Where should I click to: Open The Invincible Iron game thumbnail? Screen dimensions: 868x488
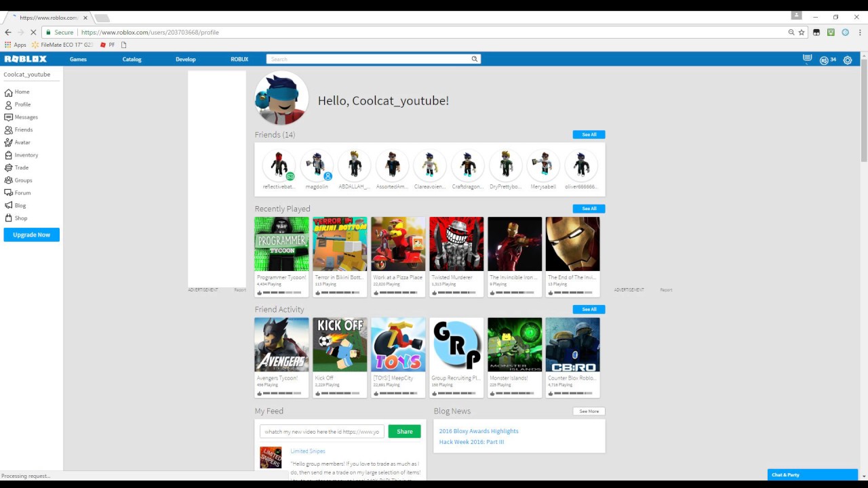click(x=515, y=244)
